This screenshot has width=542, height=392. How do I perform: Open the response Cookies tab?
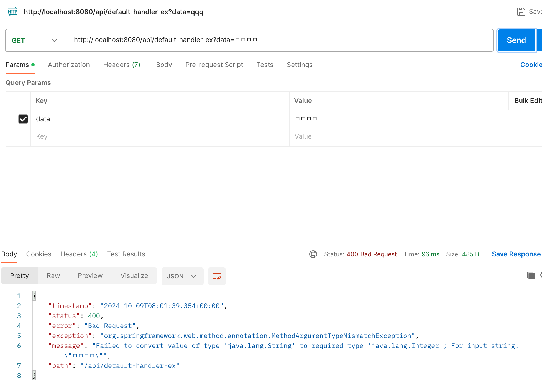tap(39, 254)
